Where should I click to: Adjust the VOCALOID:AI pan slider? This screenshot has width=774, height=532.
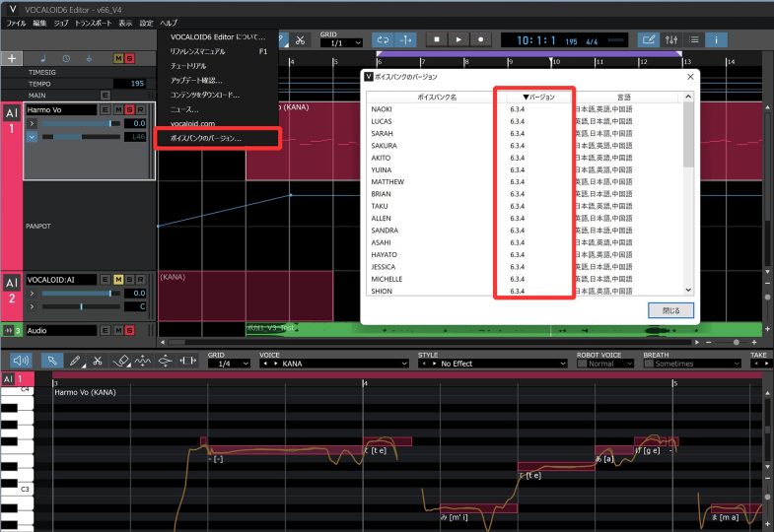click(81, 306)
